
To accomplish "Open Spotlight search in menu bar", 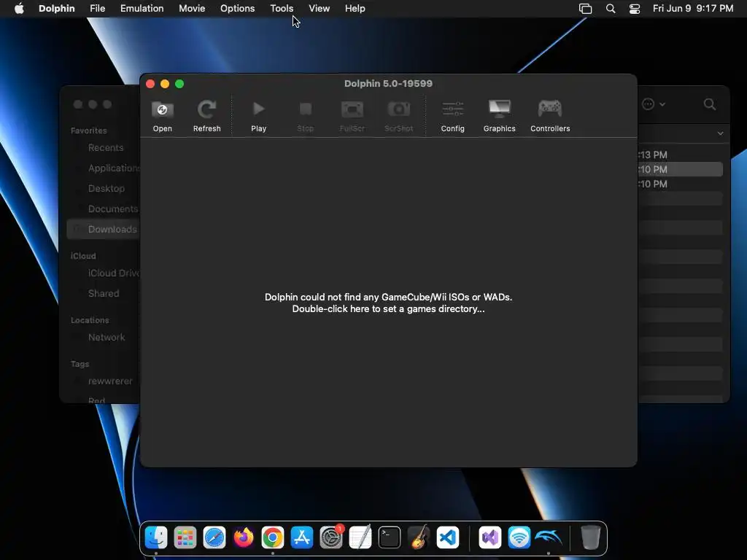I will [x=611, y=9].
